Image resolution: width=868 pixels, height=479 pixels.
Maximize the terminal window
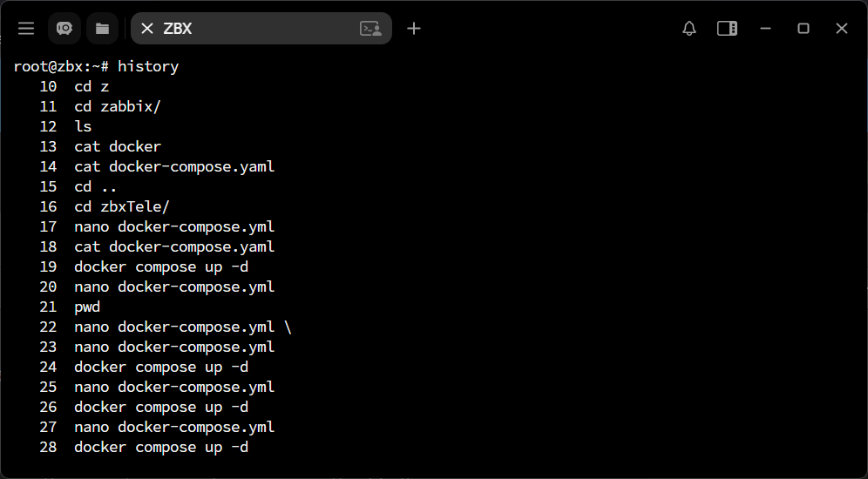coord(804,29)
